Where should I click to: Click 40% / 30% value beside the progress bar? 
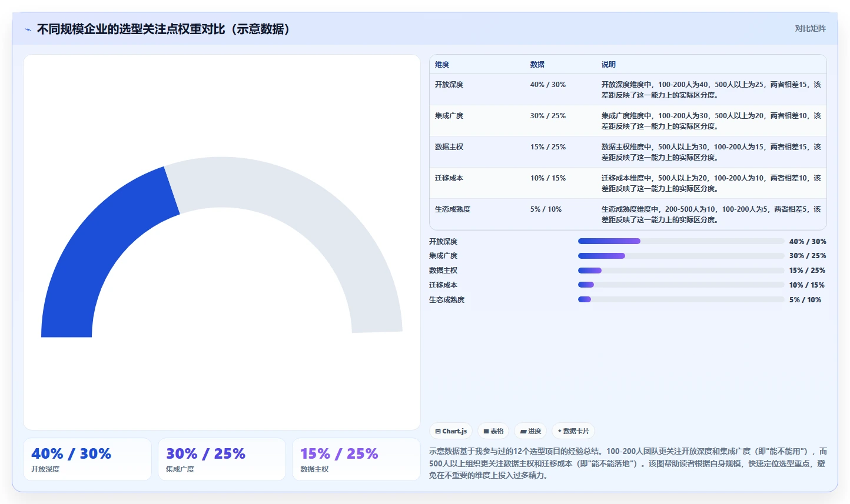[x=808, y=242]
